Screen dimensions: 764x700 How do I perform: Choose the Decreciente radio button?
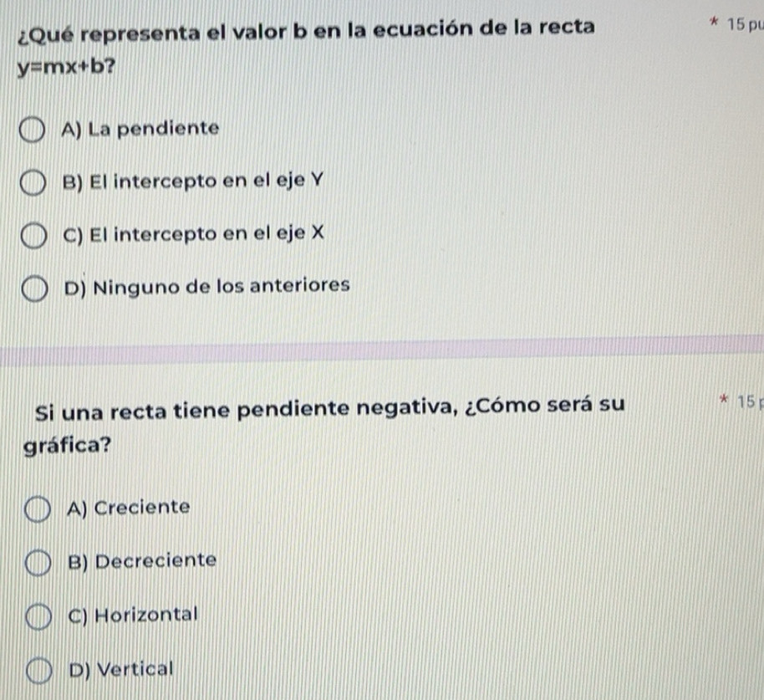click(38, 563)
